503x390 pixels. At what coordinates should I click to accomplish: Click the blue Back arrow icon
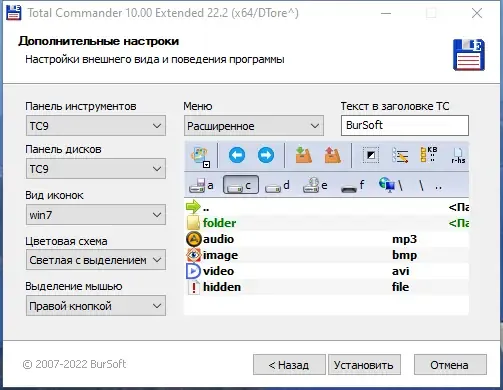point(237,155)
